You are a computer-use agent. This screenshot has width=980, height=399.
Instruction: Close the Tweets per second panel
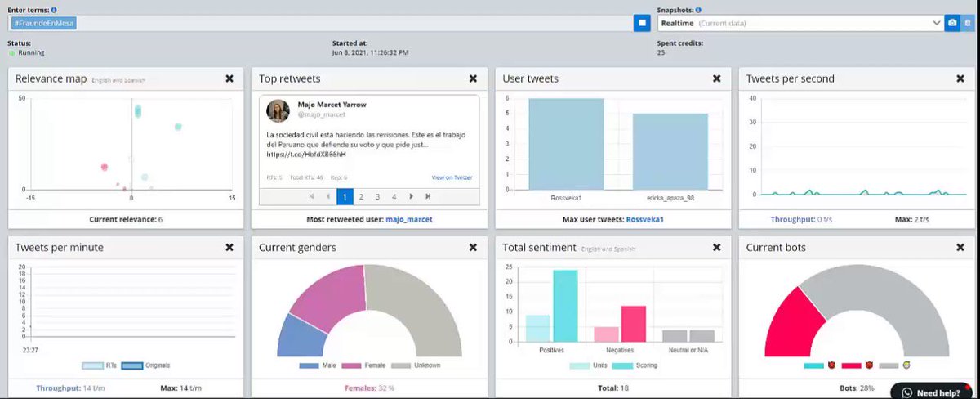point(960,78)
